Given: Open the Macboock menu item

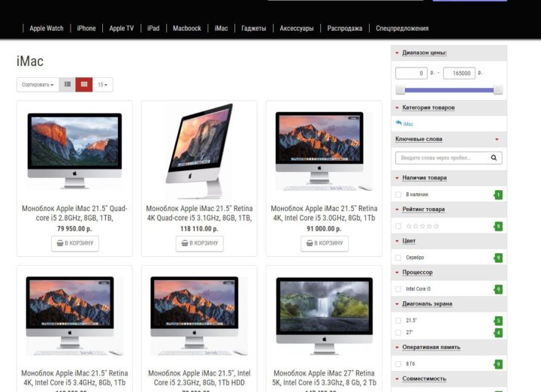Looking at the screenshot, I should tap(187, 29).
